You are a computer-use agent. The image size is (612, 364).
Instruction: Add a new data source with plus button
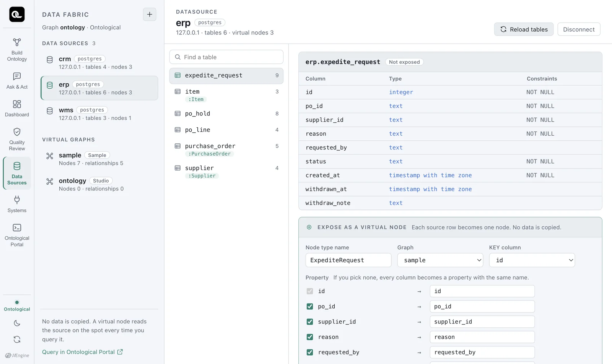point(150,15)
